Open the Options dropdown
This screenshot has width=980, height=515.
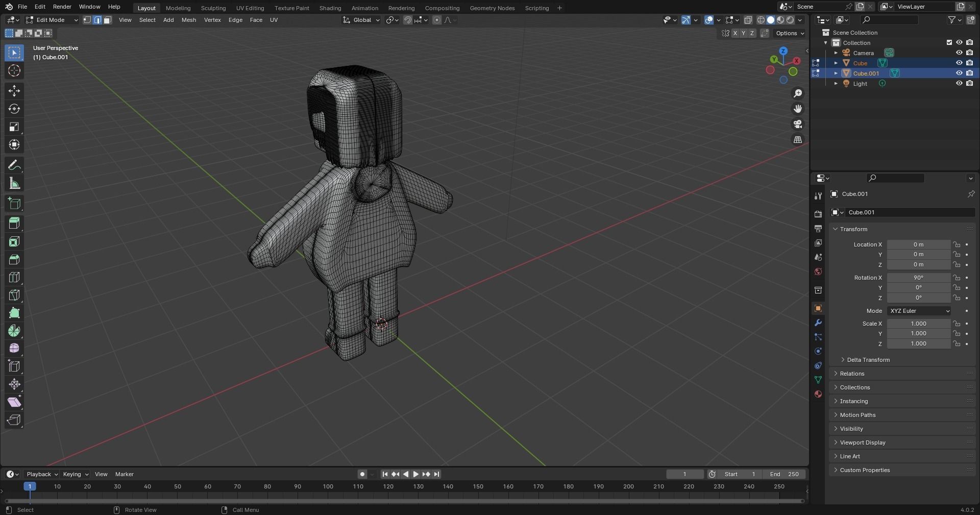(x=790, y=33)
